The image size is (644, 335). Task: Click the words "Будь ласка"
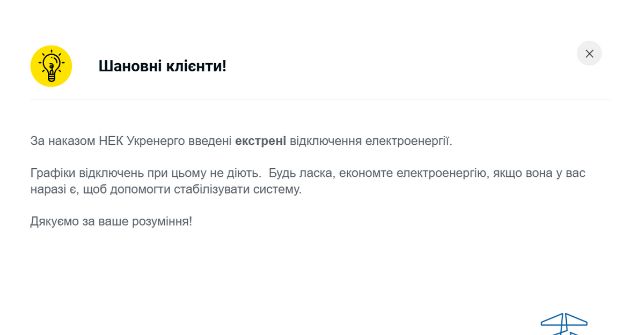point(300,173)
